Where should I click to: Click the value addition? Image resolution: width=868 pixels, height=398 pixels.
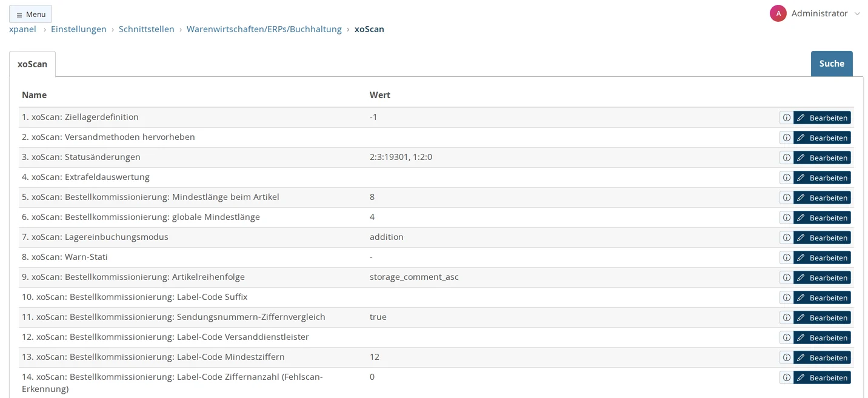pyautogui.click(x=387, y=237)
